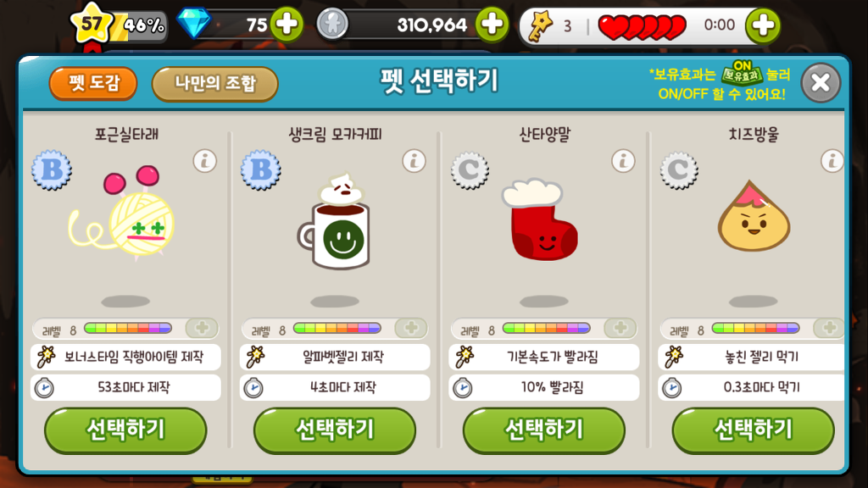This screenshot has height=488, width=868.
Task: Open info for 생크림 모카커피 pet
Action: click(x=414, y=162)
